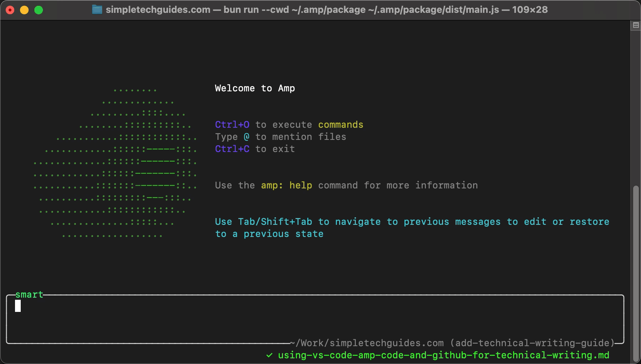Minimize the terminal using the yellow button
This screenshot has height=364, width=641.
[24, 10]
